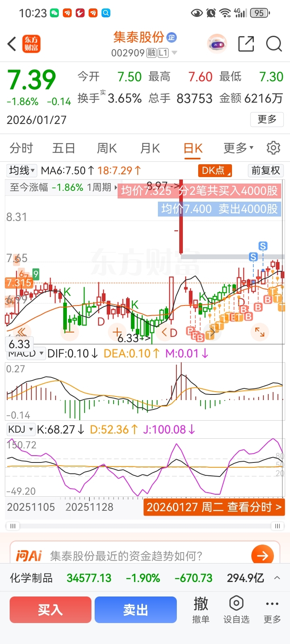Zoom in chart with plus button
The width and height of the screenshot is (290, 644).
point(117,332)
